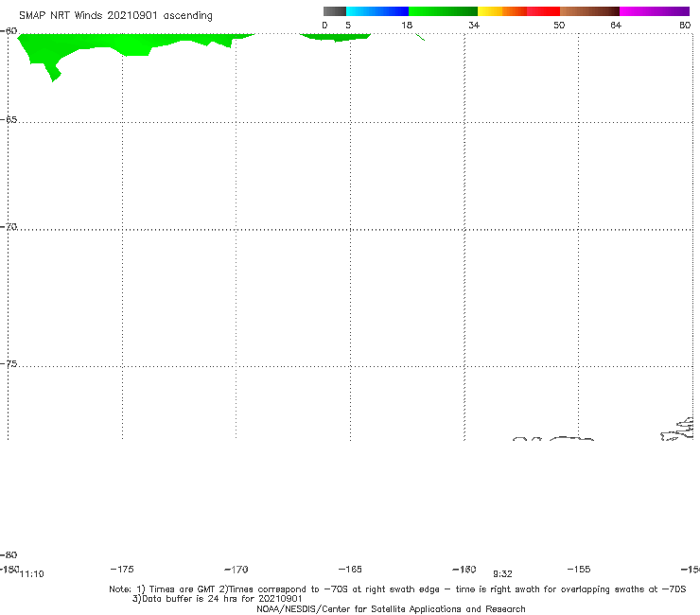
Task: Click color bar label '64'
Action: [x=616, y=25]
